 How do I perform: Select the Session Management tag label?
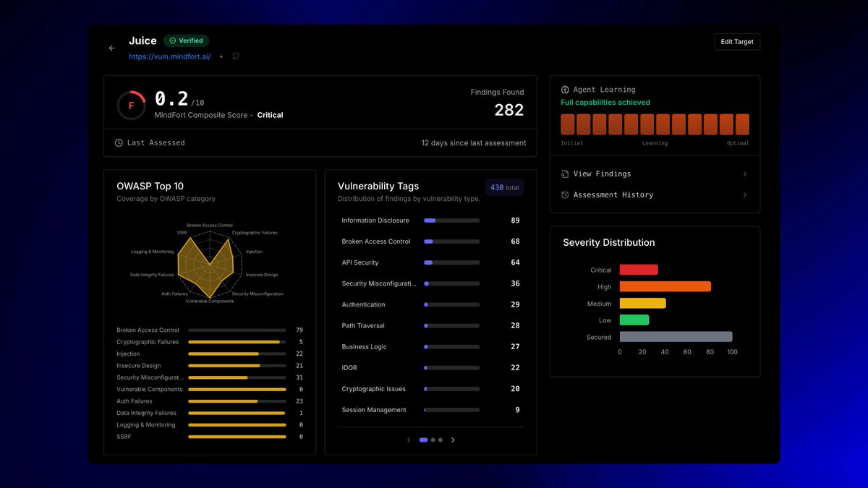374,410
